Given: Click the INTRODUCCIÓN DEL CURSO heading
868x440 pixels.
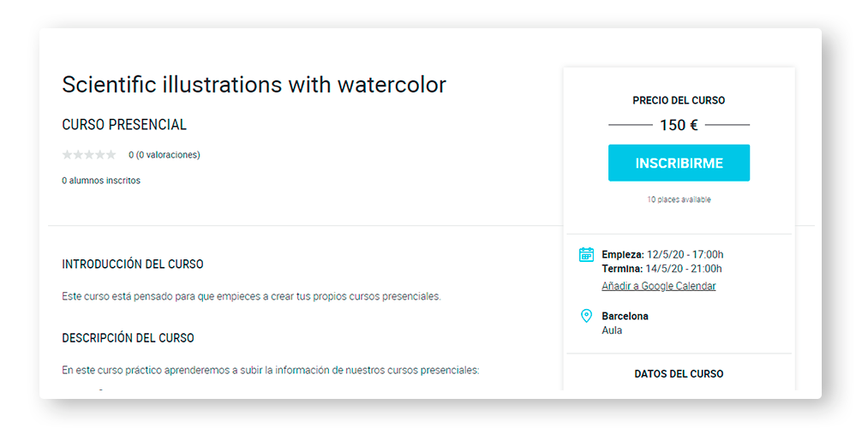Looking at the screenshot, I should (133, 265).
